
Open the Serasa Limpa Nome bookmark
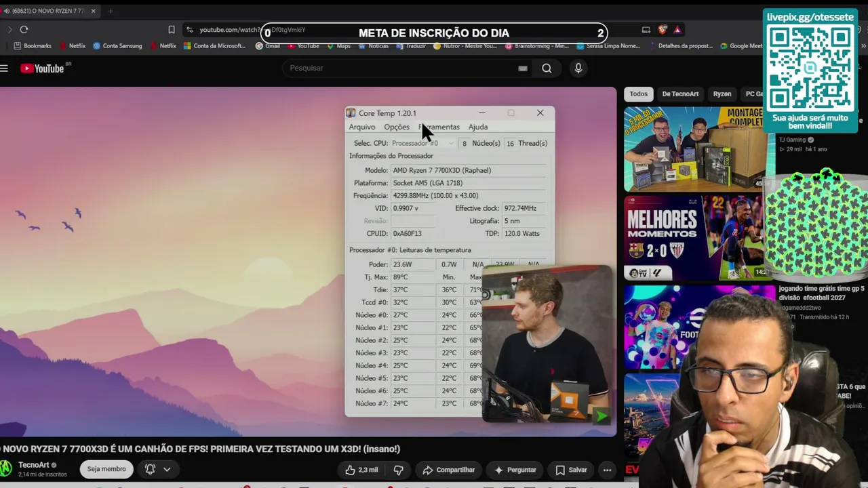pyautogui.click(x=610, y=46)
